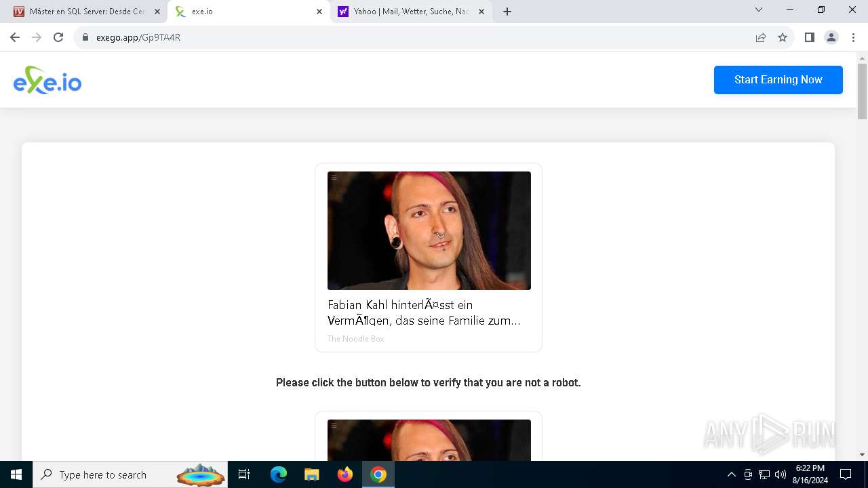Open the Chrome profile menu
The height and width of the screenshot is (488, 868).
(x=831, y=37)
